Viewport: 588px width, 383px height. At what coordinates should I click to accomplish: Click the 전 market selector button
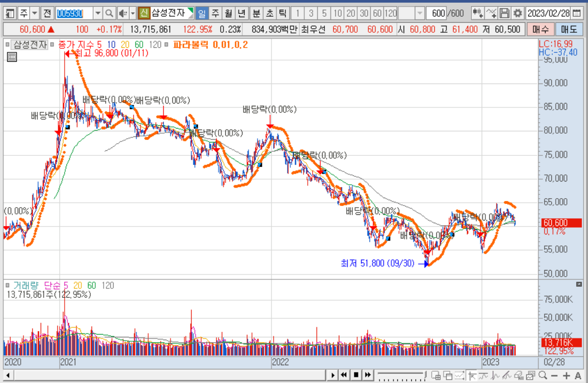(47, 13)
